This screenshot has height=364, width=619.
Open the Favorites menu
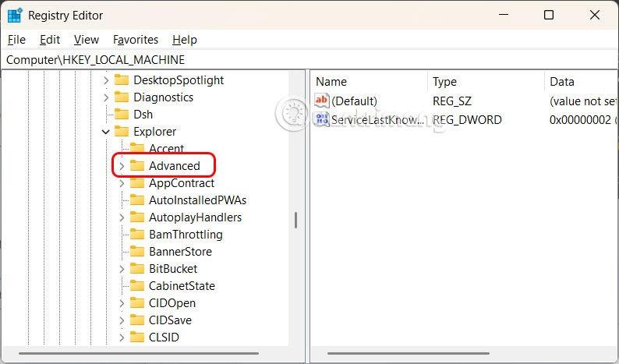click(135, 39)
